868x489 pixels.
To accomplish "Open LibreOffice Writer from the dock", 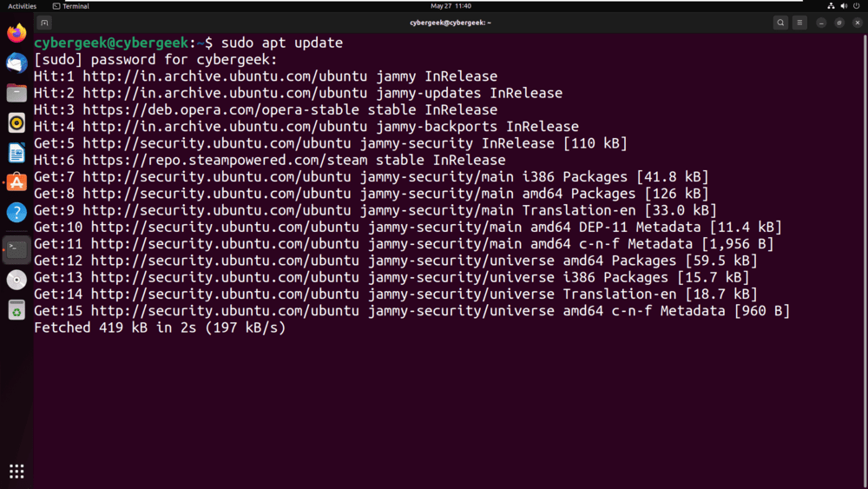I will [16, 153].
